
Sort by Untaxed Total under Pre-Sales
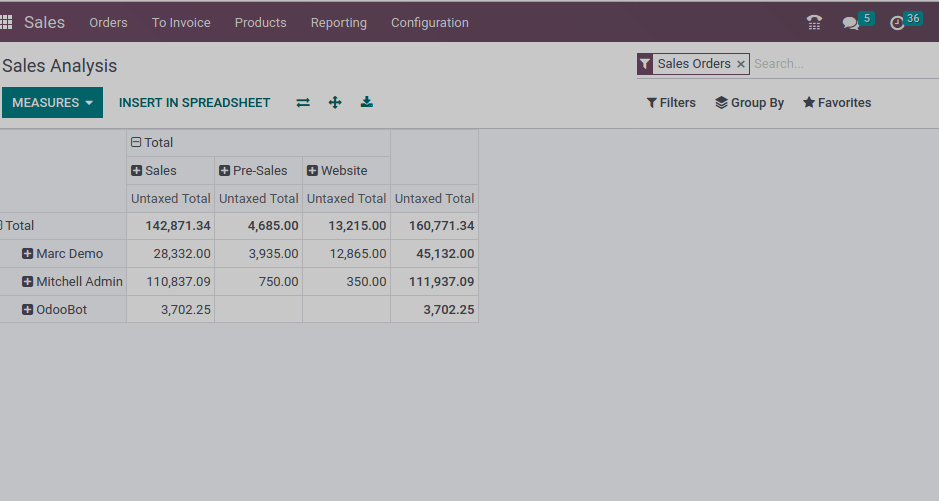click(x=258, y=198)
